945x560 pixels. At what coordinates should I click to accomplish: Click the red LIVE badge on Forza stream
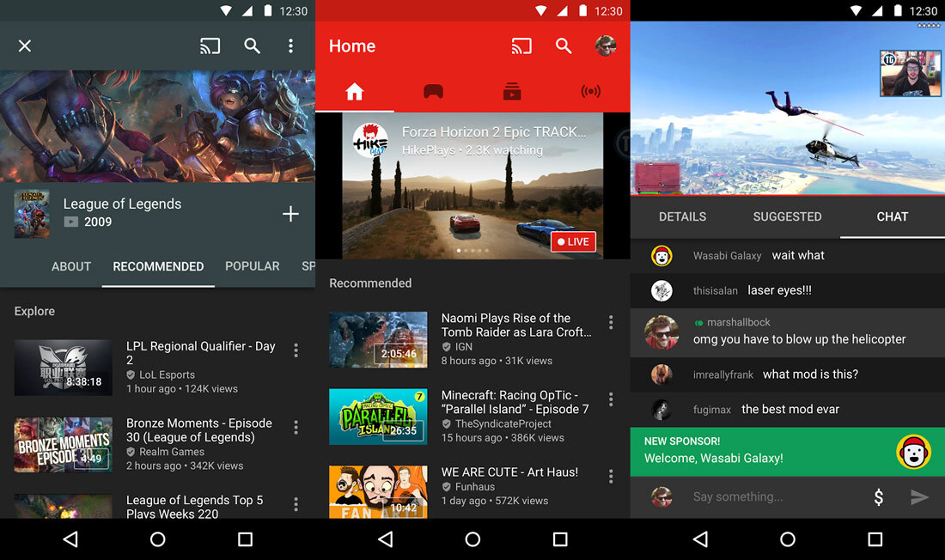pos(573,241)
